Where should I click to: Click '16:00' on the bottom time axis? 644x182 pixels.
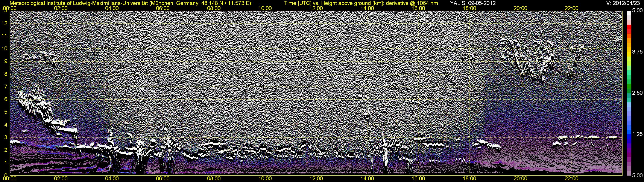click(418, 179)
